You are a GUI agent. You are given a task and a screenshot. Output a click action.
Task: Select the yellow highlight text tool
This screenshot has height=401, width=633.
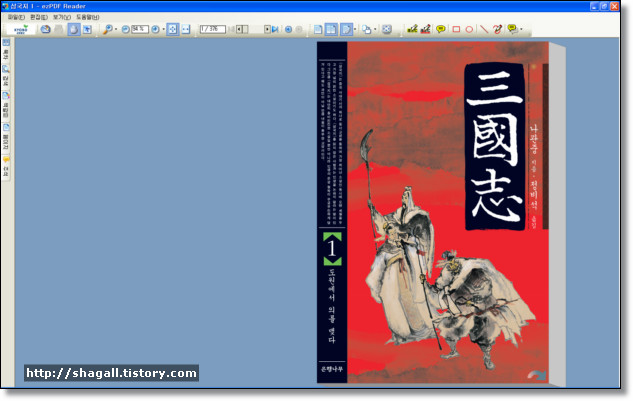(x=412, y=29)
